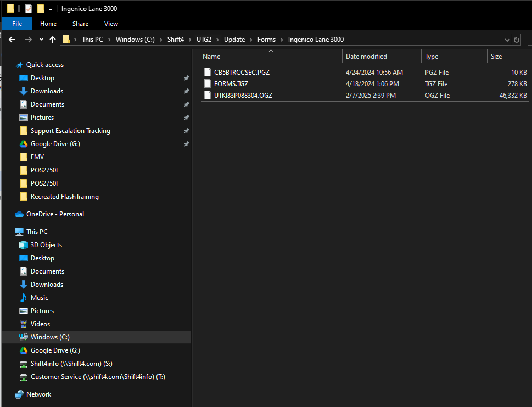Click the Up one level arrow
The height and width of the screenshot is (407, 532).
tap(53, 40)
